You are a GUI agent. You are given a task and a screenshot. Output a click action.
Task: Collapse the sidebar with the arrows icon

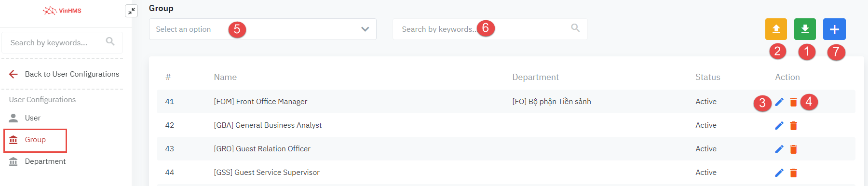tap(131, 11)
